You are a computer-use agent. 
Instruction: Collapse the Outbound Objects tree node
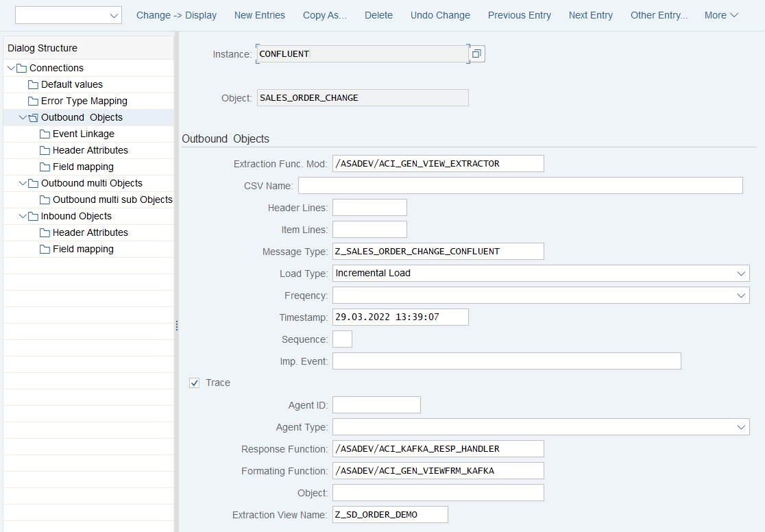point(23,118)
